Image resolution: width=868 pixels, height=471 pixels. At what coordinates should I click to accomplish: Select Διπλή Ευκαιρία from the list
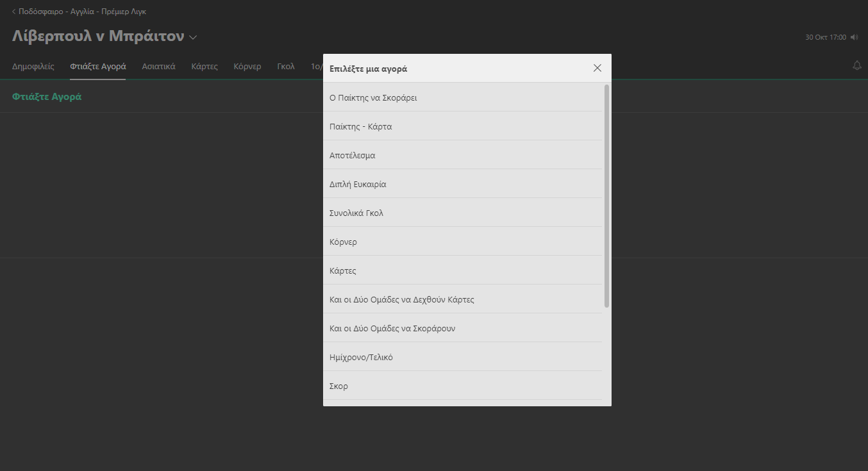(462, 184)
